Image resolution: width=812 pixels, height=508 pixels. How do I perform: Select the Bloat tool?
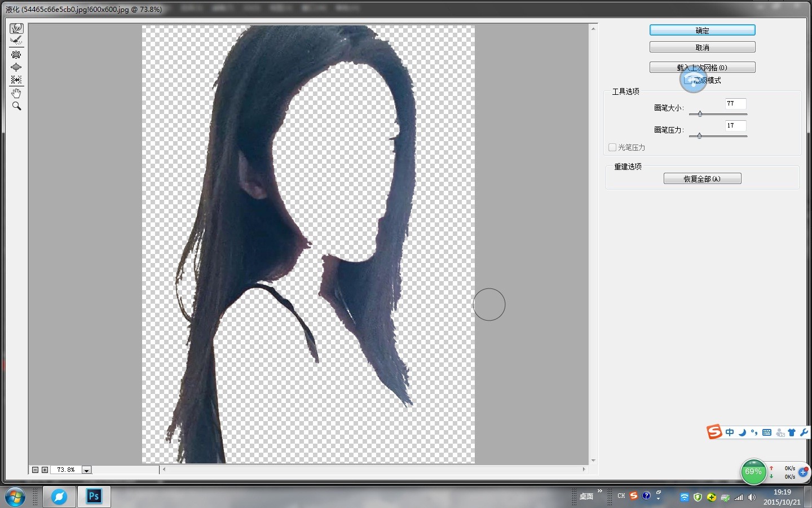(16, 67)
